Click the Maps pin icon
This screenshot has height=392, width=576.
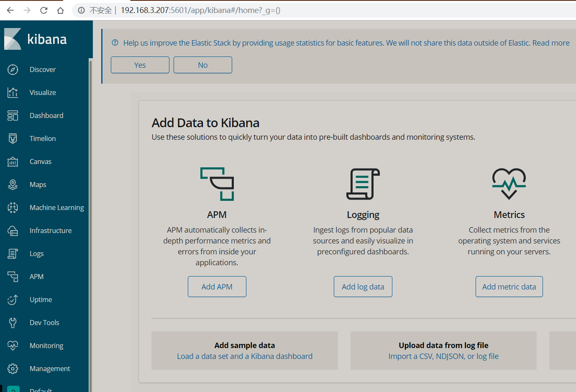[x=13, y=184]
